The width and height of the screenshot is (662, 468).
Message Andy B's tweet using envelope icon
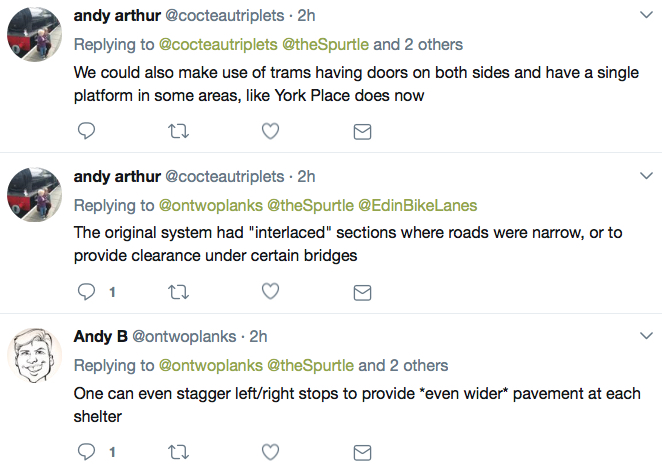362,453
